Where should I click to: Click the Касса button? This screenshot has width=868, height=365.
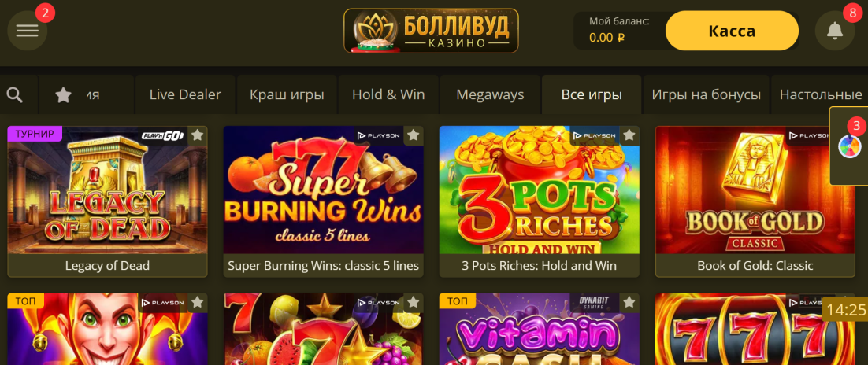coord(732,31)
